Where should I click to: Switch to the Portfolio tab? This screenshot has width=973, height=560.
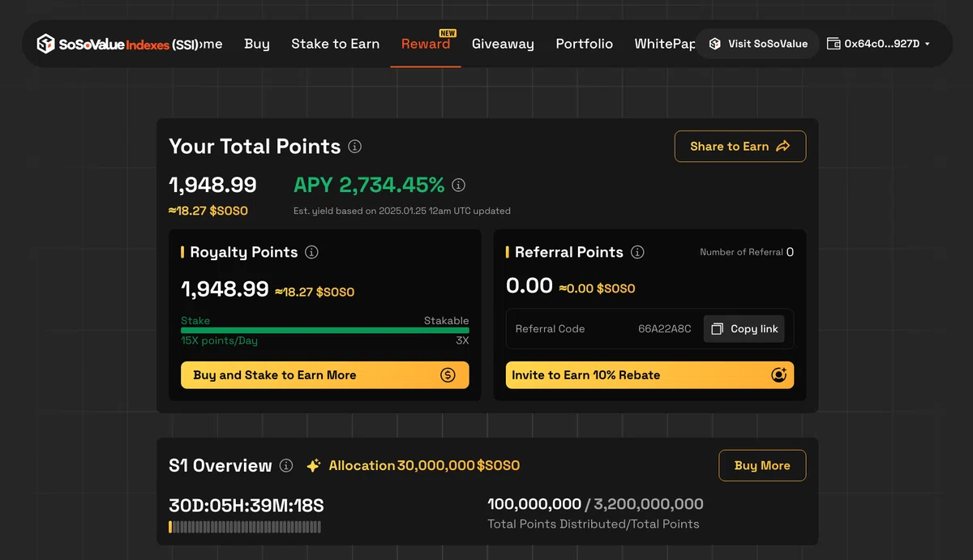point(585,44)
